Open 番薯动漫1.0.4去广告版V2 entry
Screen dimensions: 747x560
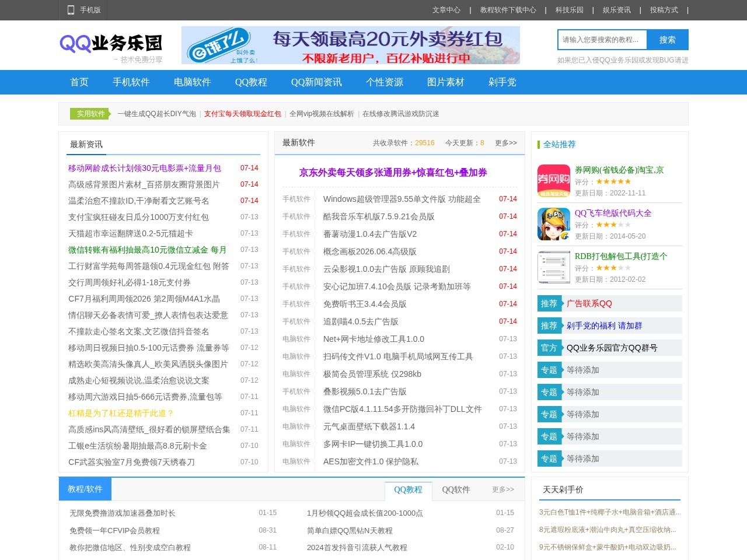[x=370, y=234]
